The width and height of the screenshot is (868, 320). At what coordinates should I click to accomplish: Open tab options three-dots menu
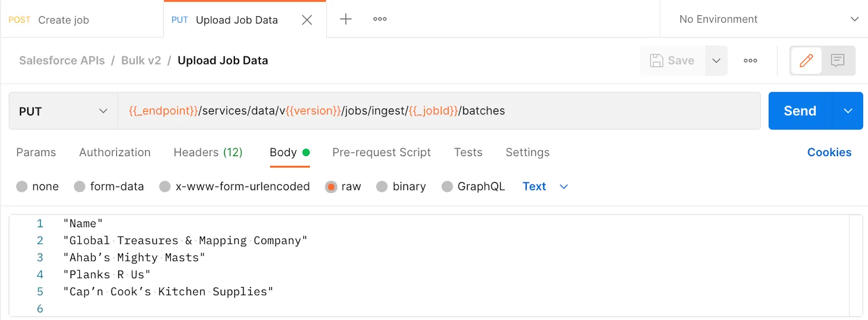click(380, 19)
